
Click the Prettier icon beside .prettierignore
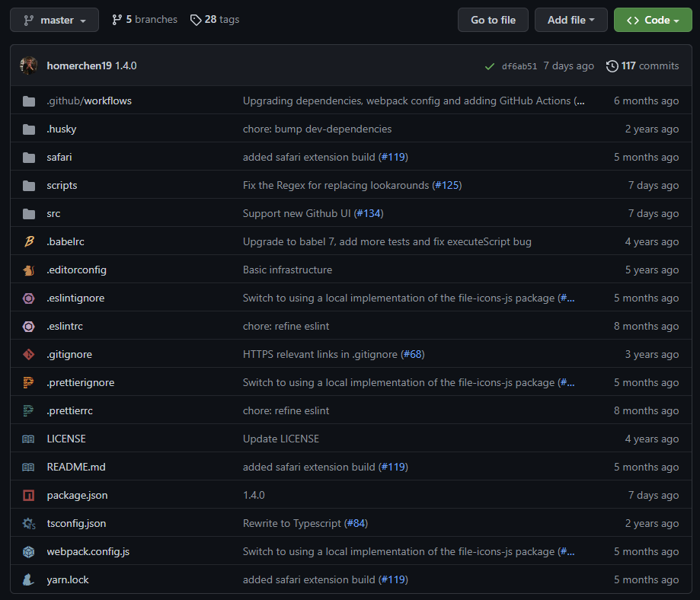tap(29, 382)
